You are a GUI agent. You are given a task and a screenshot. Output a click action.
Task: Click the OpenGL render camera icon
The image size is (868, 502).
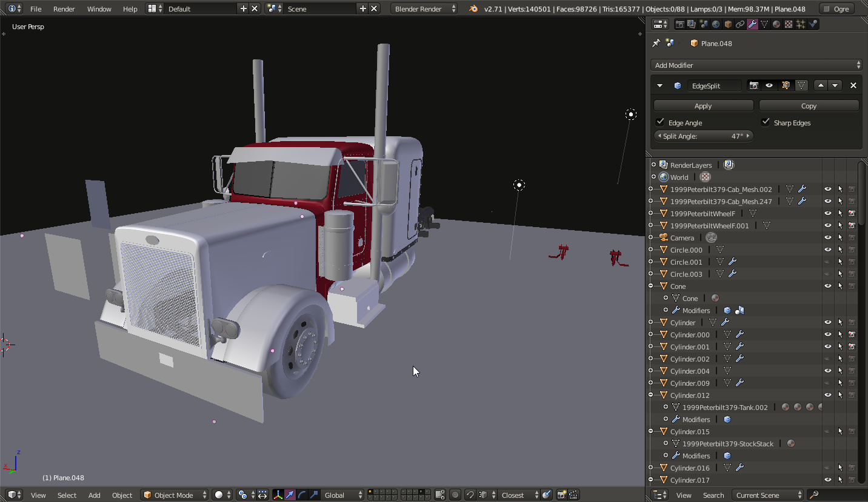(561, 495)
